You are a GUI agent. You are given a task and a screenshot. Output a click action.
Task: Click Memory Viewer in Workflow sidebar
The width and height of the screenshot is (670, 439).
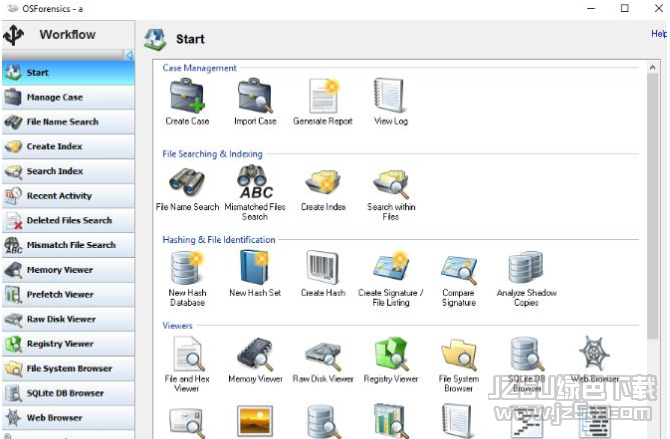(x=68, y=270)
